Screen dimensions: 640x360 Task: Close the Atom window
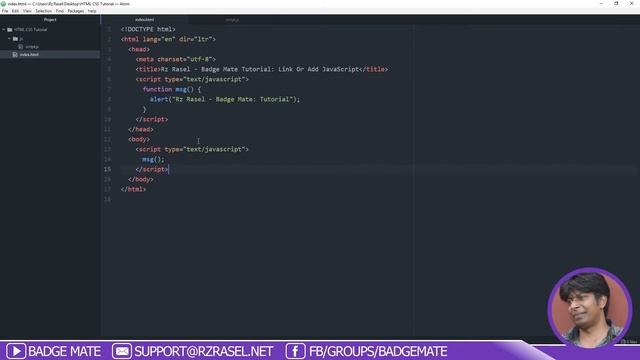(631, 4)
